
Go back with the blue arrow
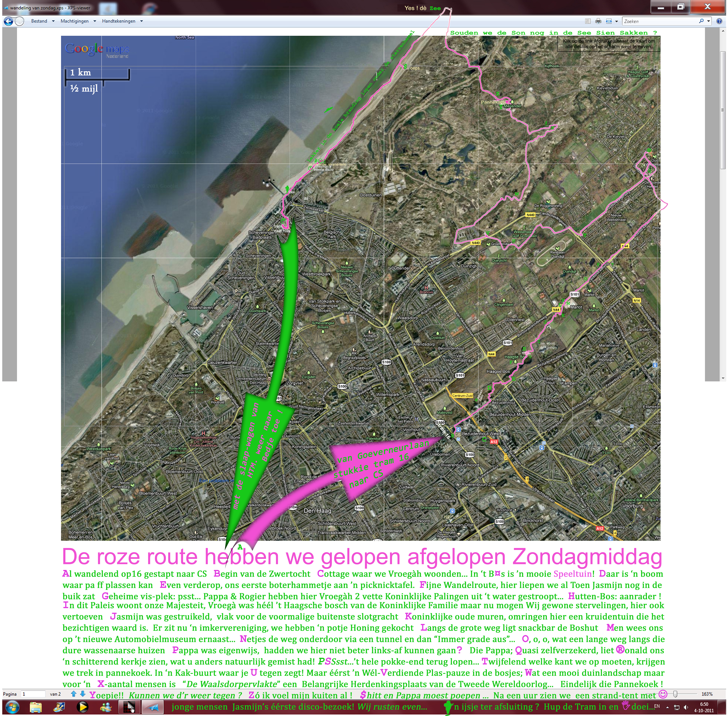[8, 21]
